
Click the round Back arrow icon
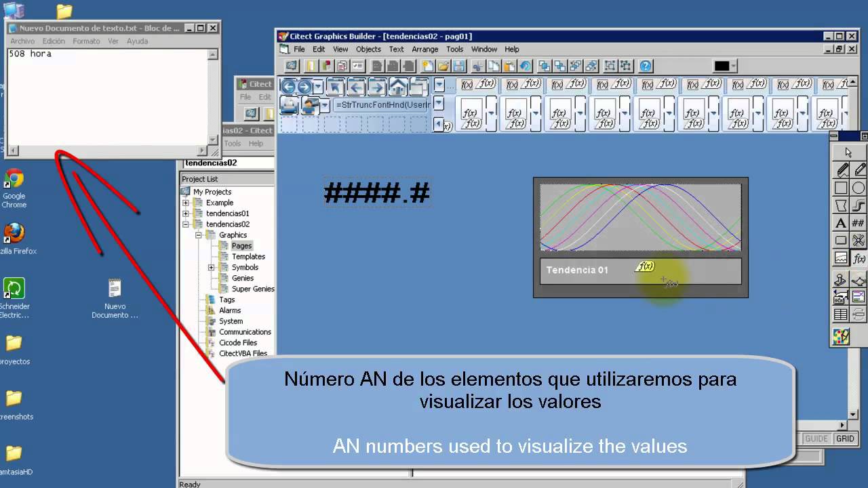pos(288,86)
